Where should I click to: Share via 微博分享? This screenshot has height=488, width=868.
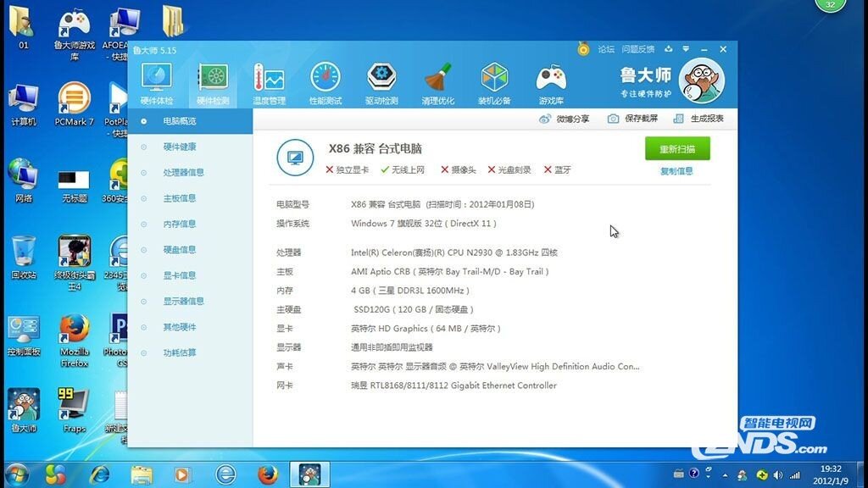pyautogui.click(x=564, y=119)
